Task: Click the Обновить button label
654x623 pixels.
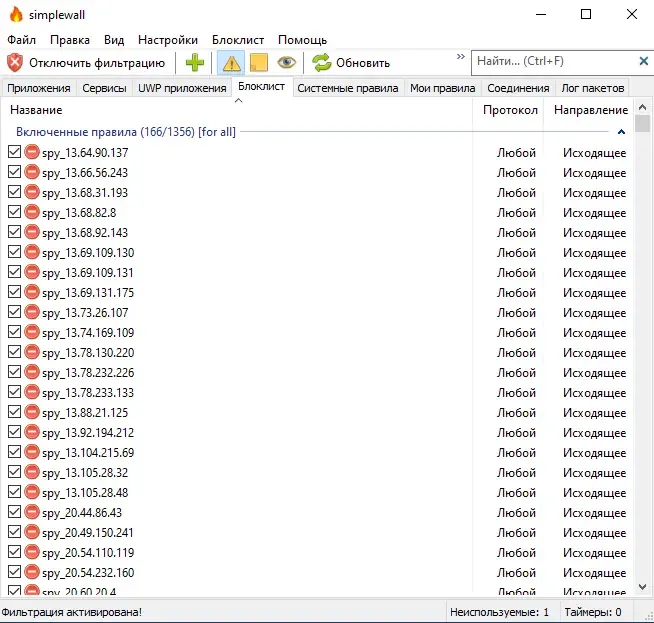Action: point(363,63)
